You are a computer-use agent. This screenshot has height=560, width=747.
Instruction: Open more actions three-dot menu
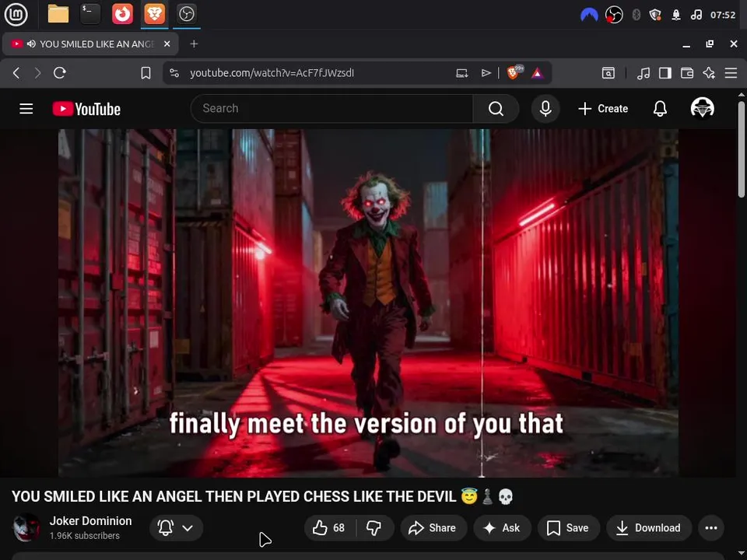pyautogui.click(x=710, y=527)
